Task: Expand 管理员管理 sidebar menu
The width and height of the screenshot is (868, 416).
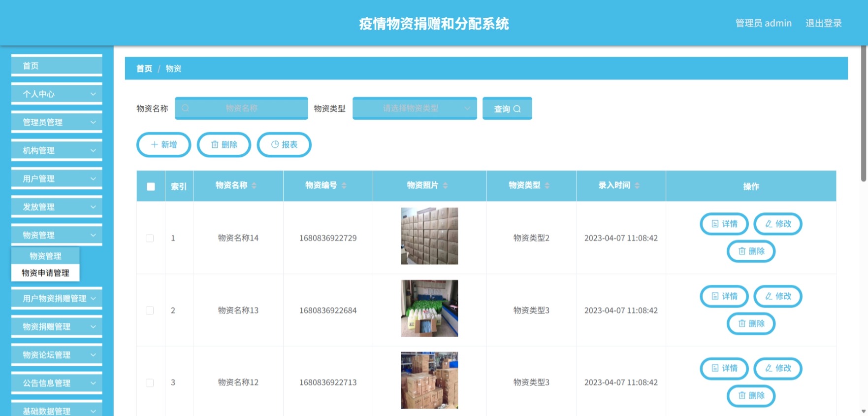Action: [57, 122]
